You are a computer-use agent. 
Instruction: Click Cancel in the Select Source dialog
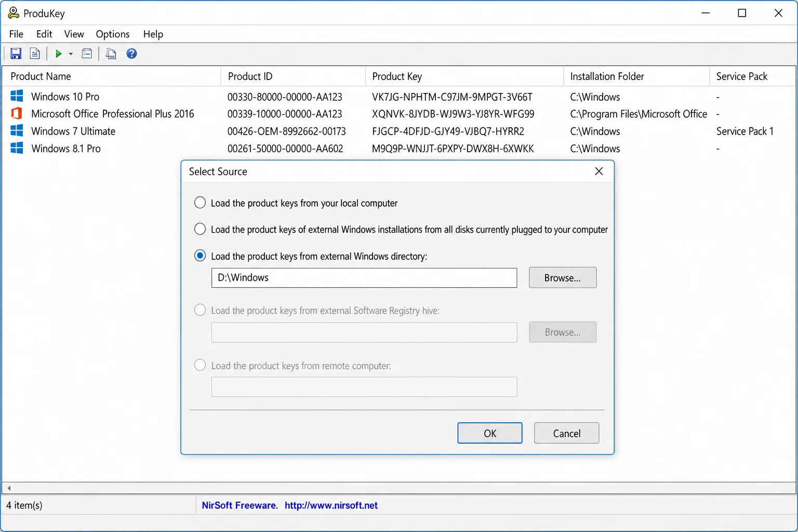[566, 433]
